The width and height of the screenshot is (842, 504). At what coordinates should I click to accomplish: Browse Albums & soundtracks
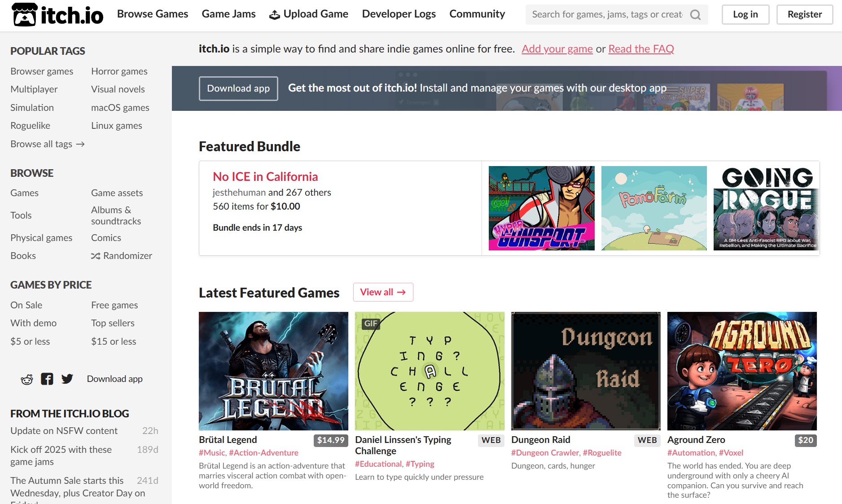pos(116,215)
